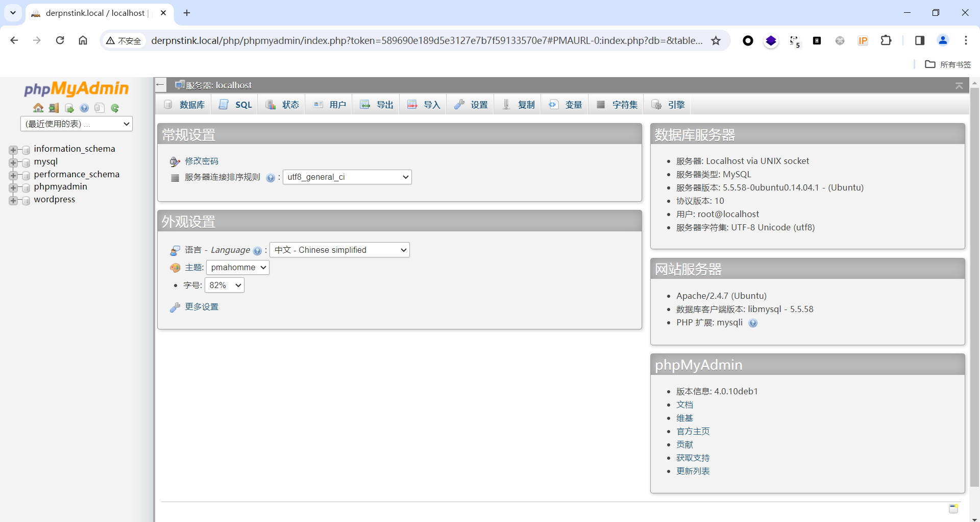Image resolution: width=980 pixels, height=522 pixels.
Task: Open the 引擎 tab
Action: 668,105
